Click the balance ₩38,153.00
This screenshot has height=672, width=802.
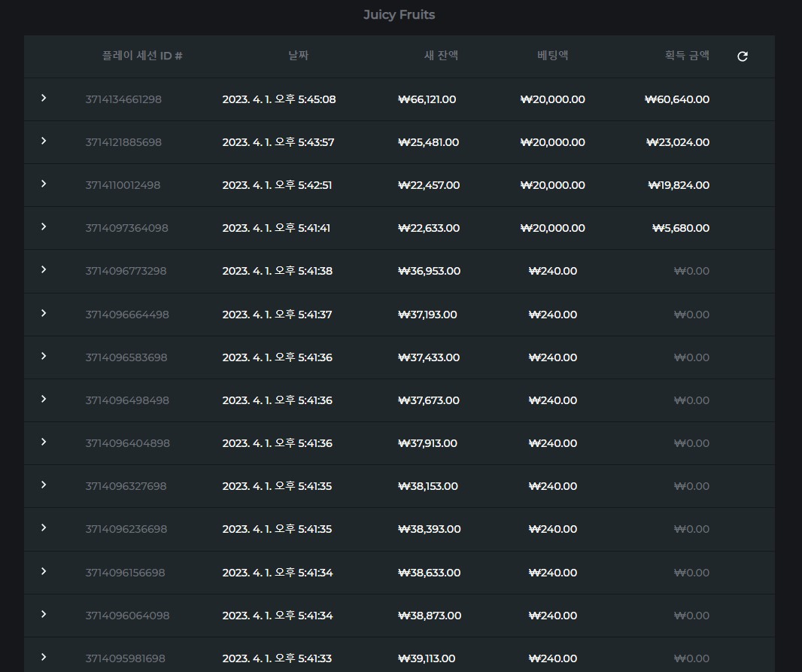click(x=428, y=486)
